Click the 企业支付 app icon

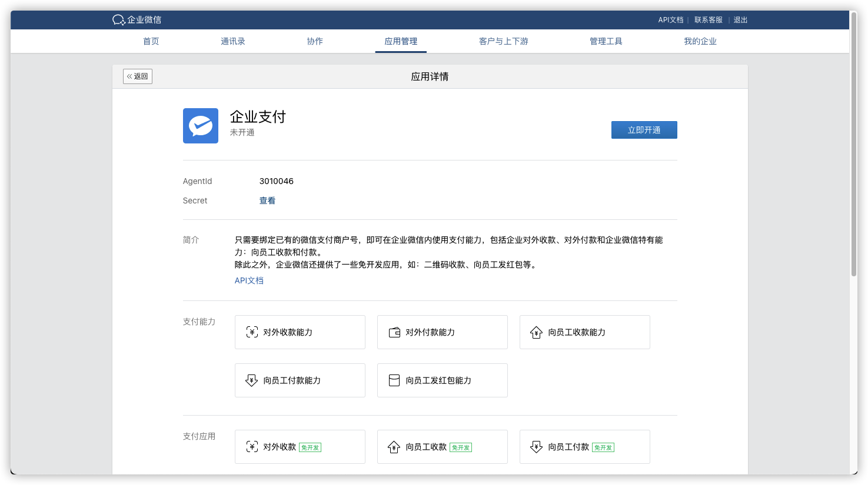[x=201, y=126]
